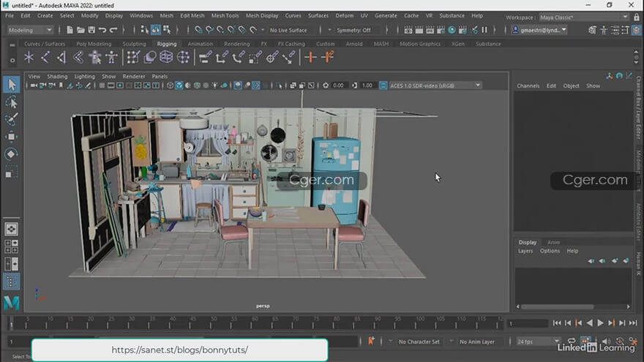644x362 pixels.
Task: Click the viewport gamma value field 1.00
Action: tap(367, 86)
